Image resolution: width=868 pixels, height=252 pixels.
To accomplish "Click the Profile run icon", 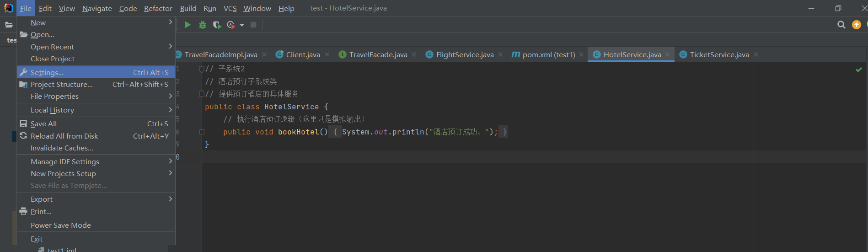I will (231, 25).
